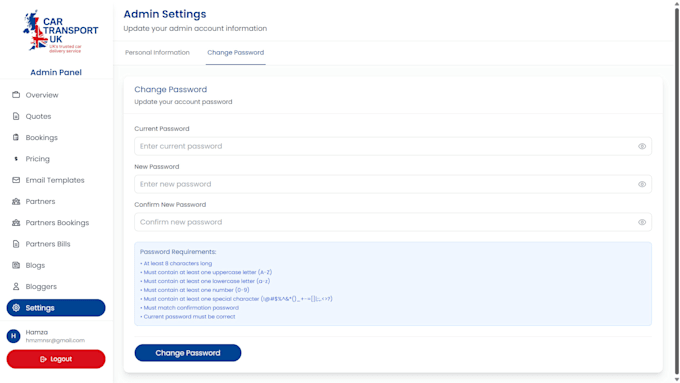680x383 pixels.
Task: Click the Admin Panel heading
Action: (56, 72)
